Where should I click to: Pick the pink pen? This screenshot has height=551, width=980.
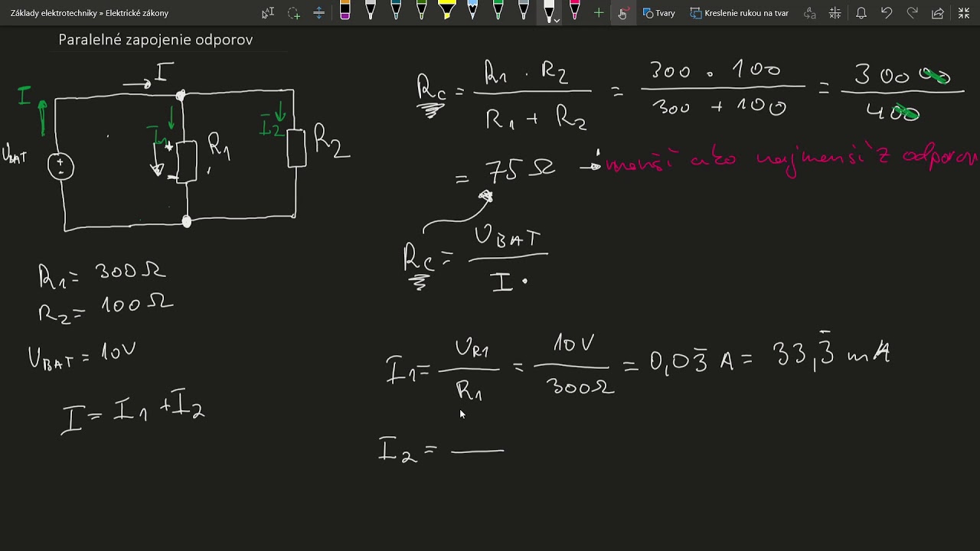point(574,11)
